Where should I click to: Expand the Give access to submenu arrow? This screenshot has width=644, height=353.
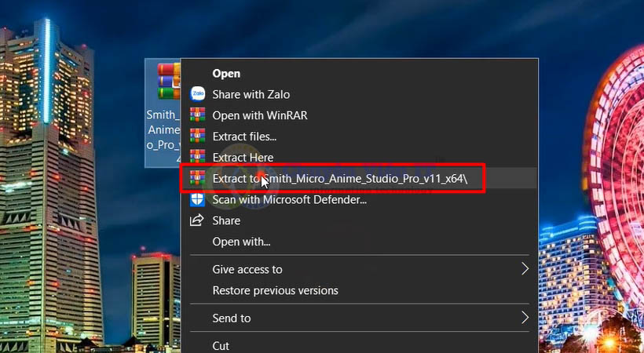pos(525,269)
